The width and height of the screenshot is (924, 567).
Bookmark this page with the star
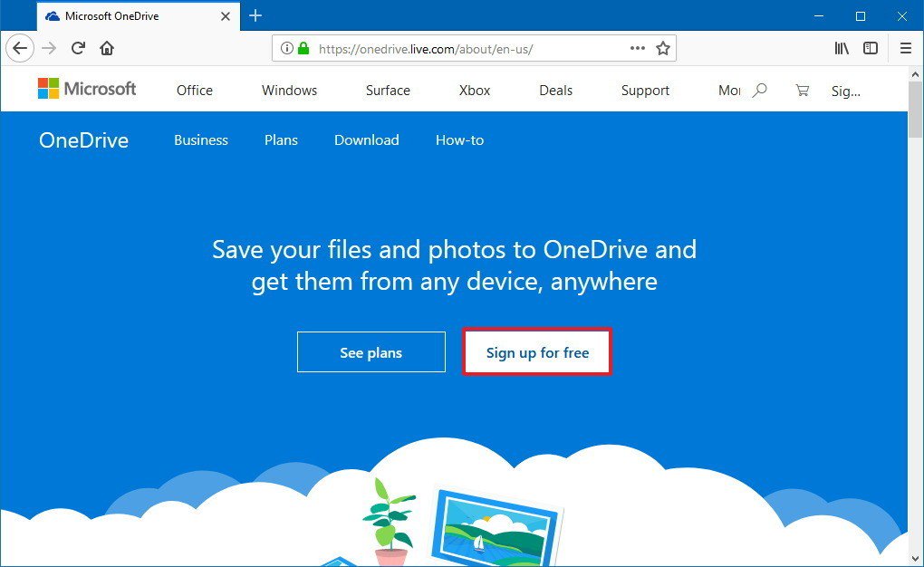tap(664, 48)
